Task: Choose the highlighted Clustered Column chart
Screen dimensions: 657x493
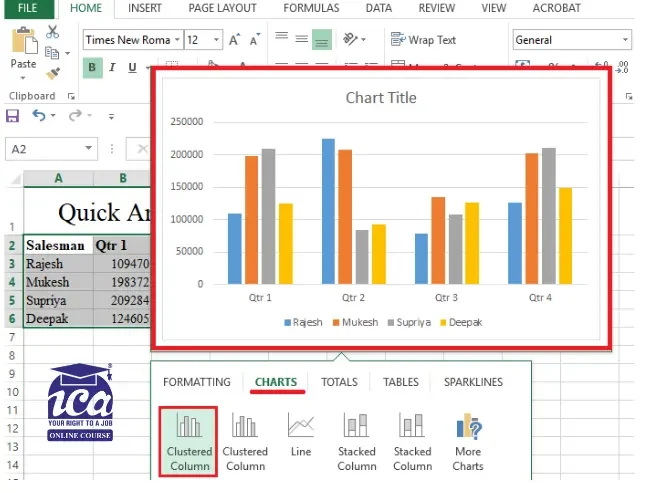Action: pos(189,441)
